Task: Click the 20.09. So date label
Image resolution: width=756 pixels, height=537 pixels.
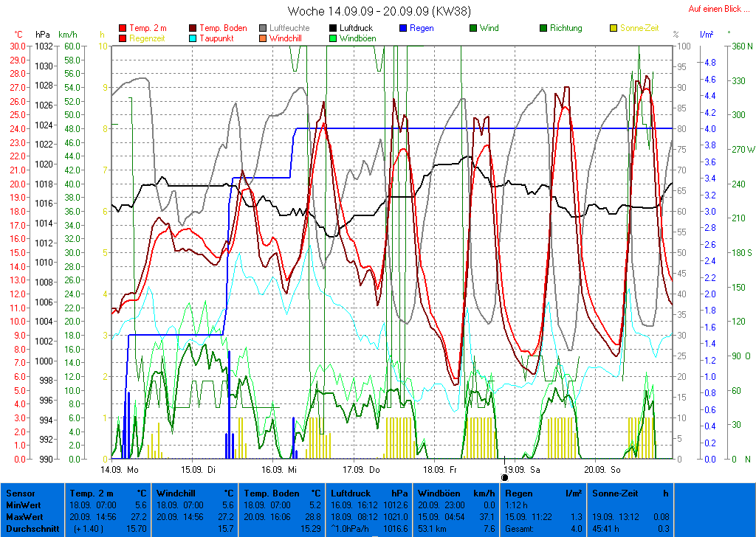Action: click(x=602, y=468)
